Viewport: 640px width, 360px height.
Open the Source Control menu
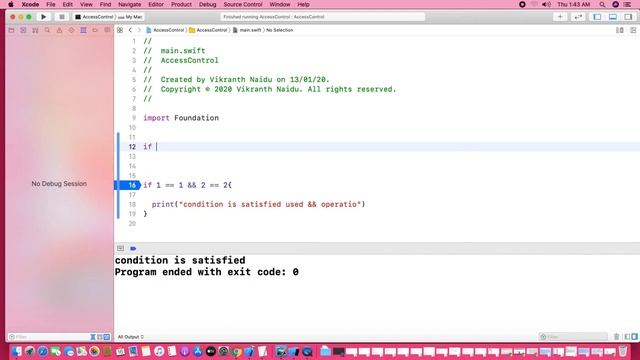click(x=243, y=4)
